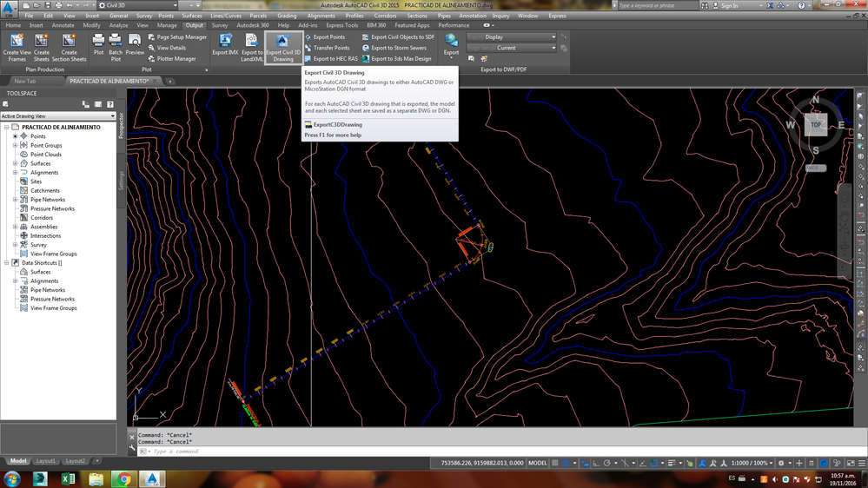Open Page Setup Manager
The width and height of the screenshot is (868, 488).
(177, 37)
